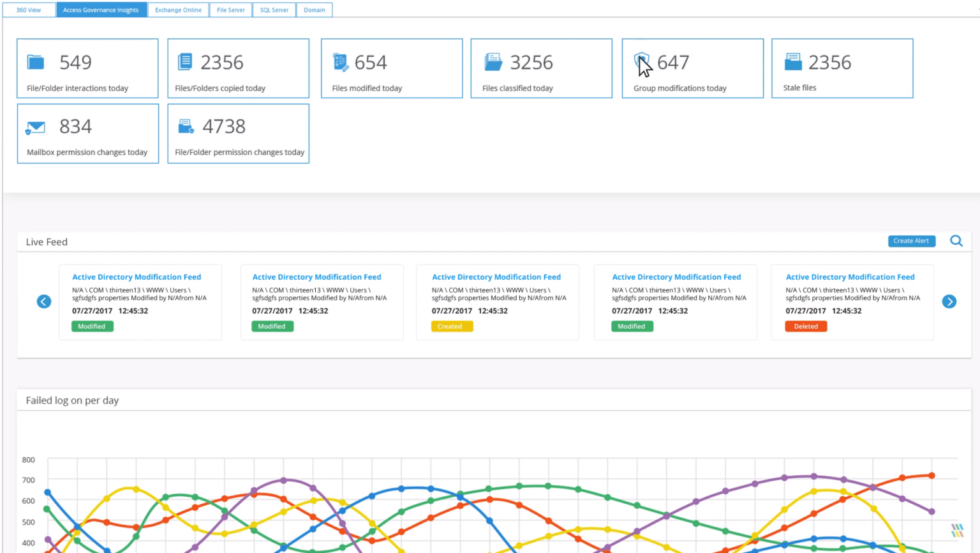The height and width of the screenshot is (553, 980).
Task: Click the copy icon on Files/Folders copied card
Action: point(185,61)
